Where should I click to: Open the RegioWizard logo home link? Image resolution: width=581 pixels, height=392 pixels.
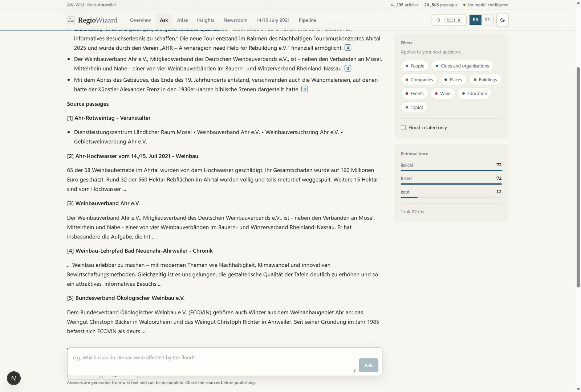click(x=92, y=20)
